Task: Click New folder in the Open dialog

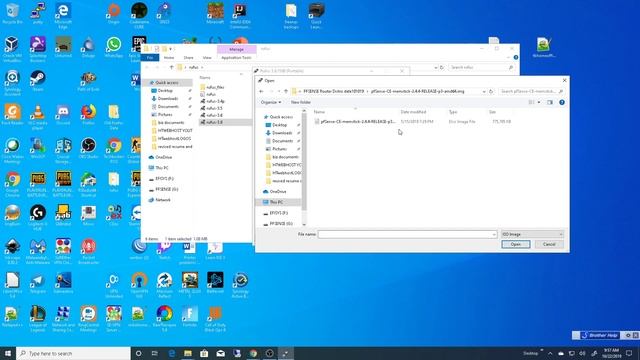Action: tap(301, 102)
